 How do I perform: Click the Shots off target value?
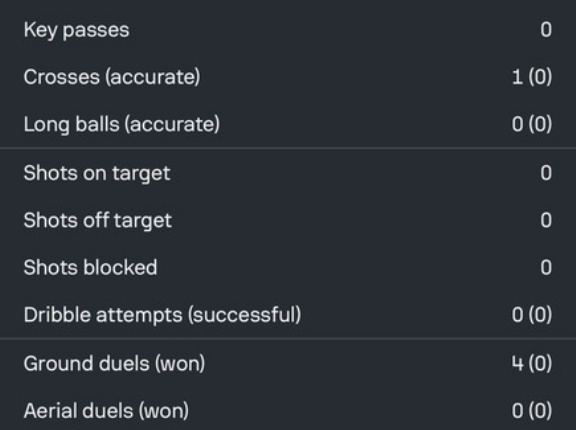pos(546,220)
